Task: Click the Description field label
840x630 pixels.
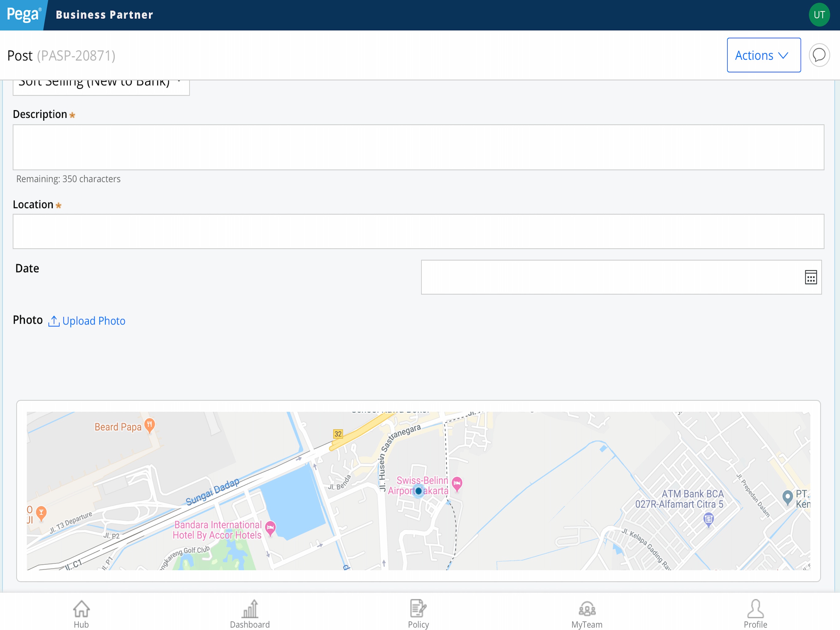Action: point(40,114)
